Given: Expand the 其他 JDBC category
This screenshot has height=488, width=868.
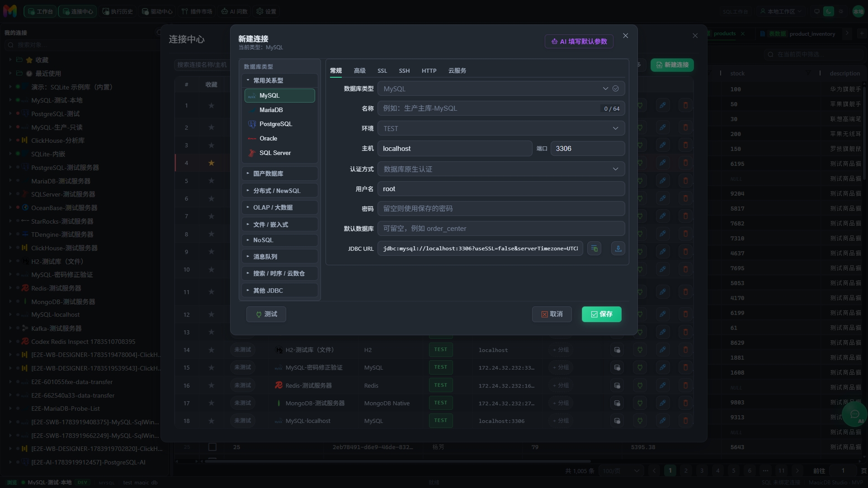Looking at the screenshot, I should coord(279,291).
